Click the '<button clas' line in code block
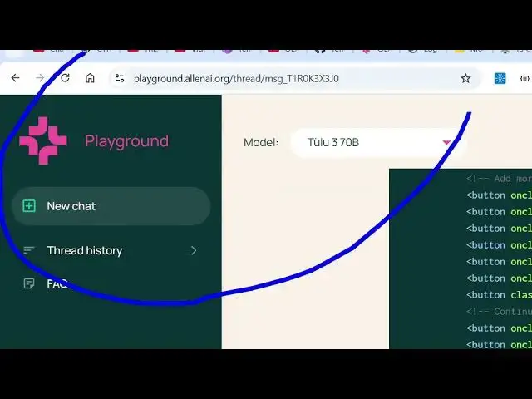The height and width of the screenshot is (399, 532). (499, 295)
